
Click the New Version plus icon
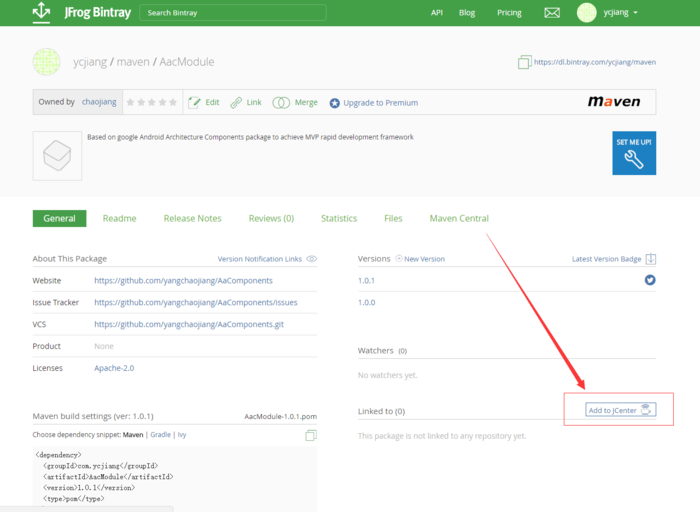[399, 258]
